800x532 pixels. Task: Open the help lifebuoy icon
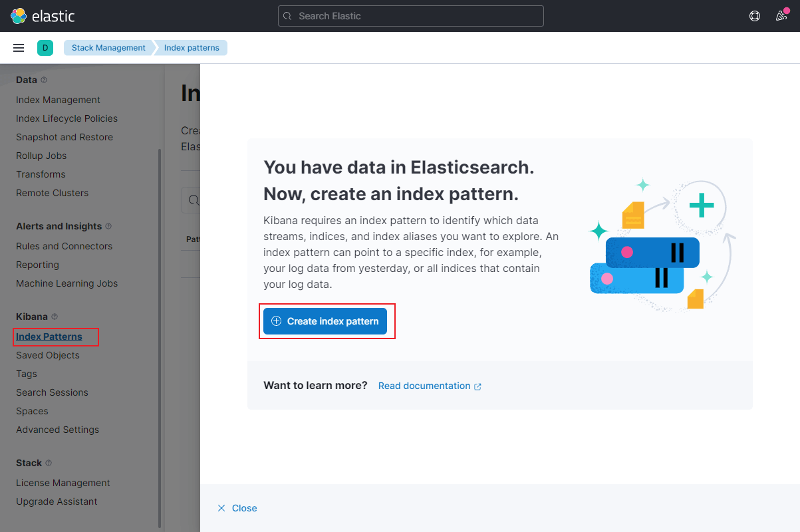pyautogui.click(x=755, y=16)
